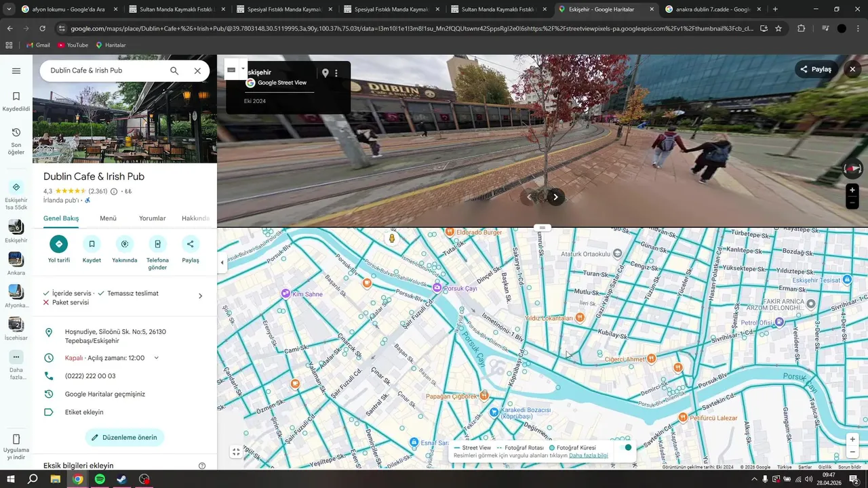The height and width of the screenshot is (488, 868).
Task: Click the location pin icon in the Street View card
Action: pyautogui.click(x=325, y=73)
